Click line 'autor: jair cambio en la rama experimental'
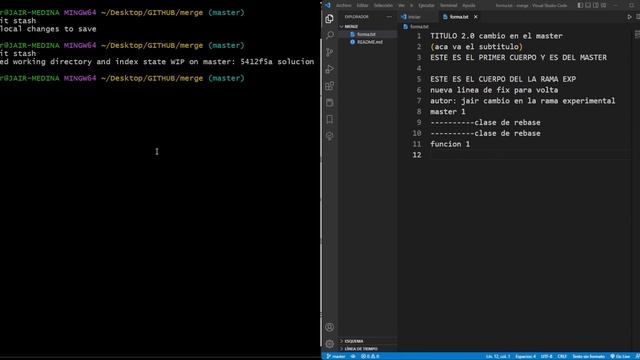Image resolution: width=640 pixels, height=360 pixels. pos(522,101)
